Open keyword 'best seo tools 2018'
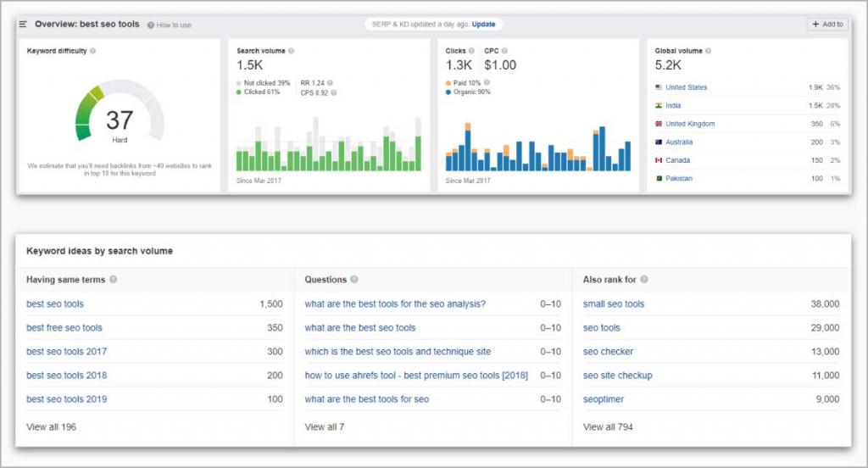The height and width of the screenshot is (468, 868). point(66,376)
